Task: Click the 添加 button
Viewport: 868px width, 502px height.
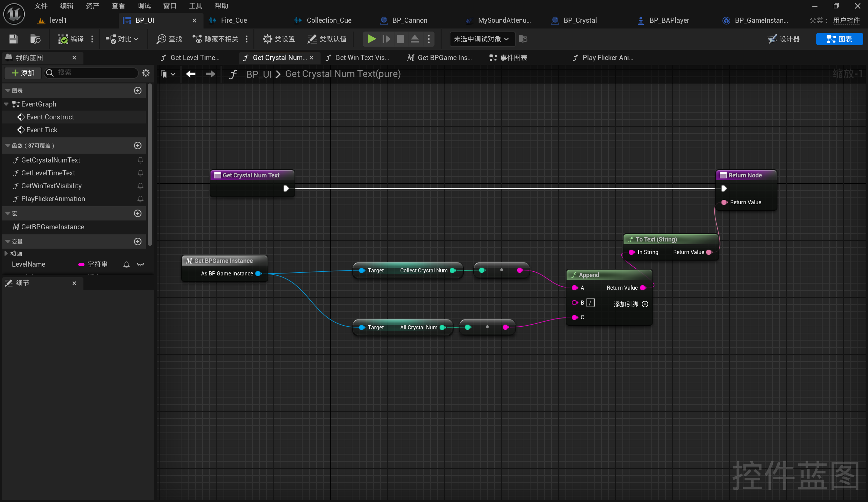Action: click(x=23, y=73)
